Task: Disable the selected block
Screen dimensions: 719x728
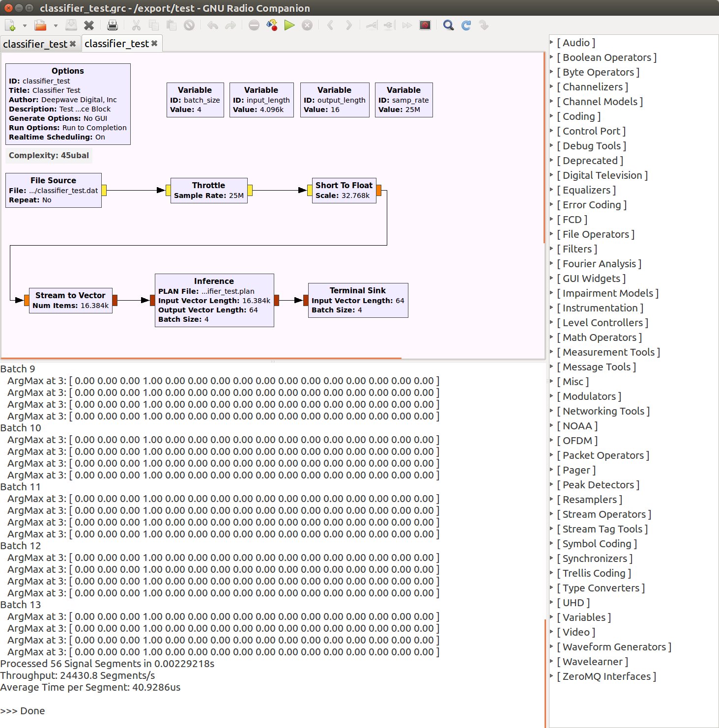Action: coord(389,26)
